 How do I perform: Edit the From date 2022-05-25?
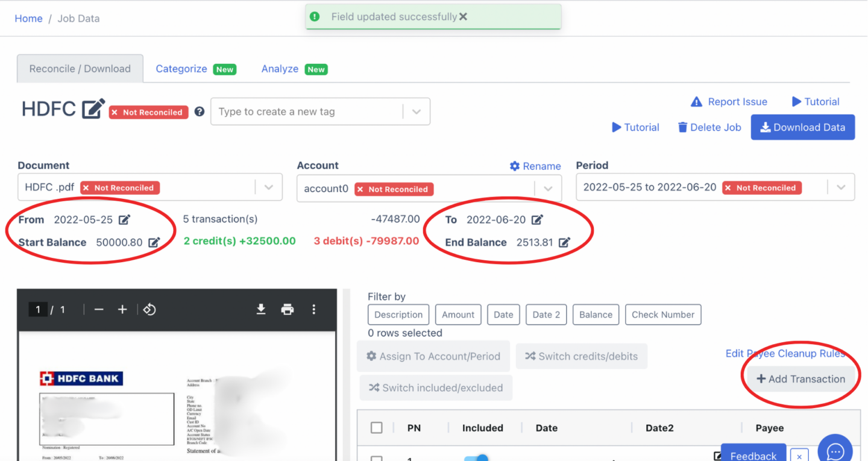point(124,219)
